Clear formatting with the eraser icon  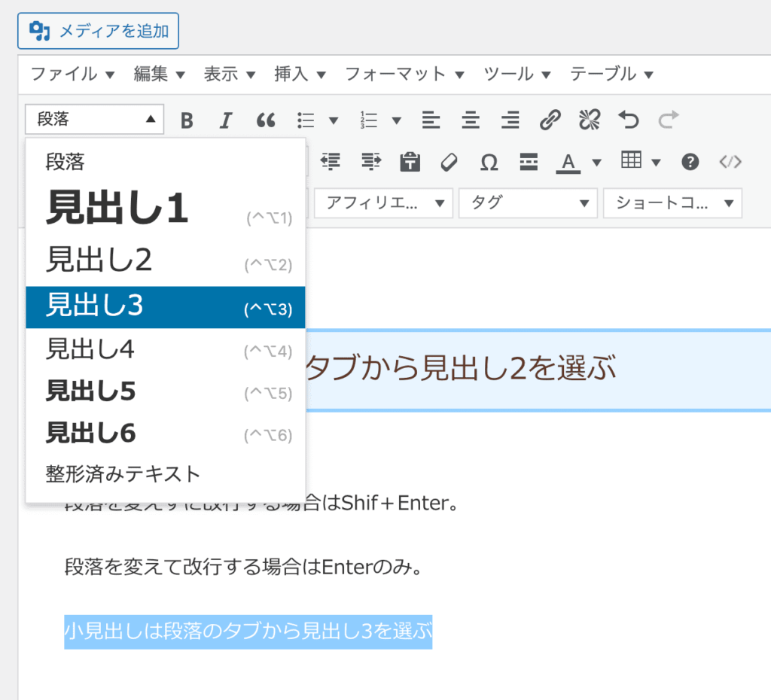coord(449,161)
